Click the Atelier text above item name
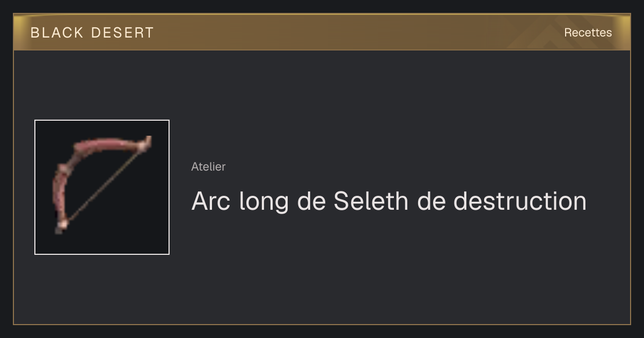 pos(208,167)
